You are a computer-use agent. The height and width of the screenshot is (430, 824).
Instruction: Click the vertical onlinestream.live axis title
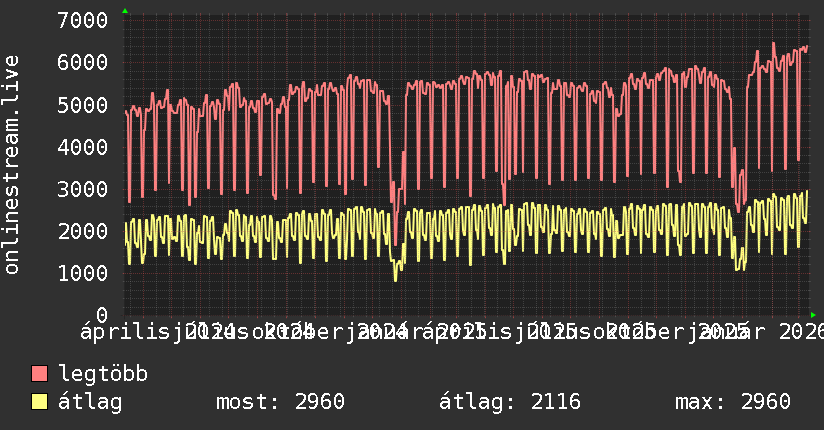coord(13,165)
